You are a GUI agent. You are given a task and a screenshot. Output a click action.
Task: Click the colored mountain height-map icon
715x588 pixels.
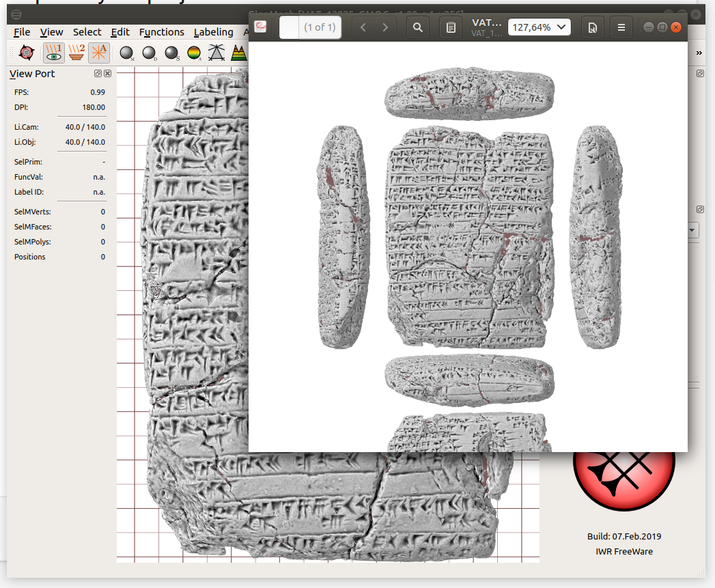click(238, 53)
